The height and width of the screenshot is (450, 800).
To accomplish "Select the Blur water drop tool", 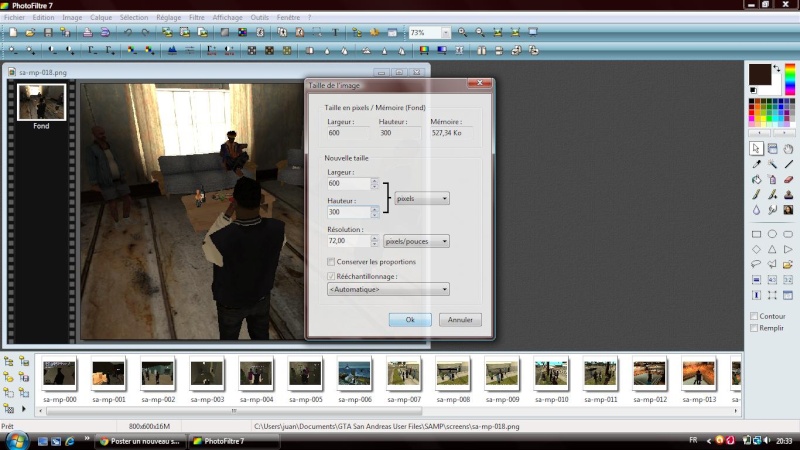I will tap(756, 210).
